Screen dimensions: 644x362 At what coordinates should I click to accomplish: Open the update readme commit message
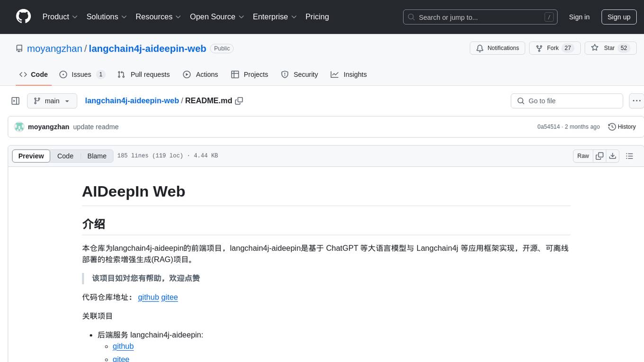96,127
